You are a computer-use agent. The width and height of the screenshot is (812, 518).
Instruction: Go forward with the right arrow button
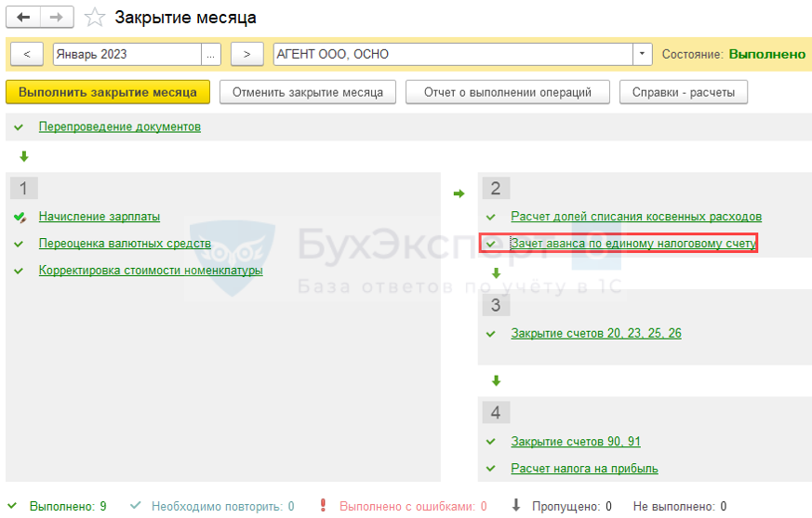[x=57, y=17]
